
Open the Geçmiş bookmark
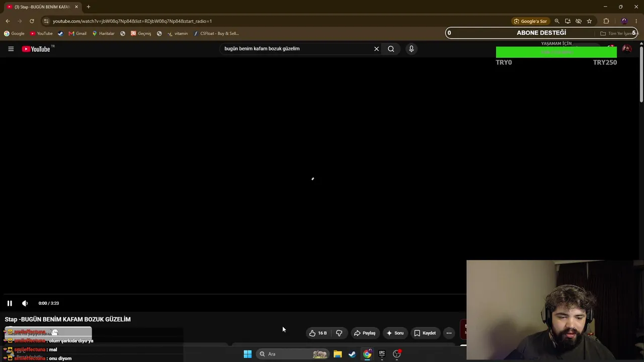141,34
